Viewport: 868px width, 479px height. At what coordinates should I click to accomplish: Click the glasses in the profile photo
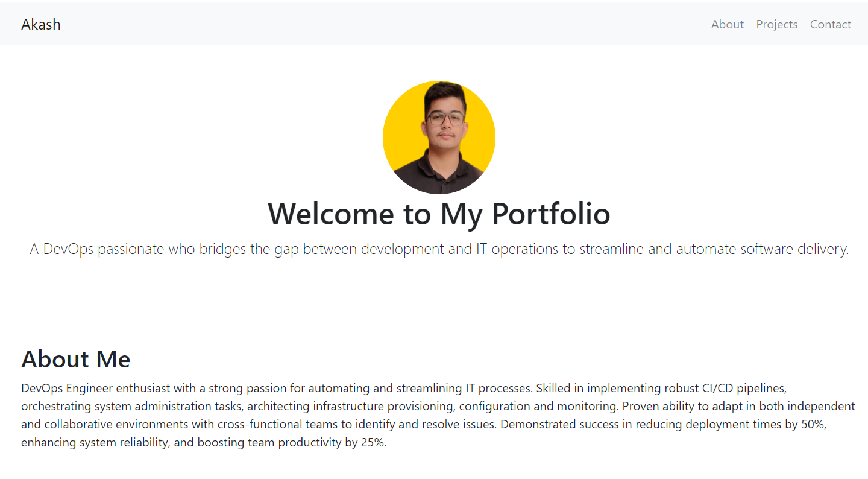point(445,118)
